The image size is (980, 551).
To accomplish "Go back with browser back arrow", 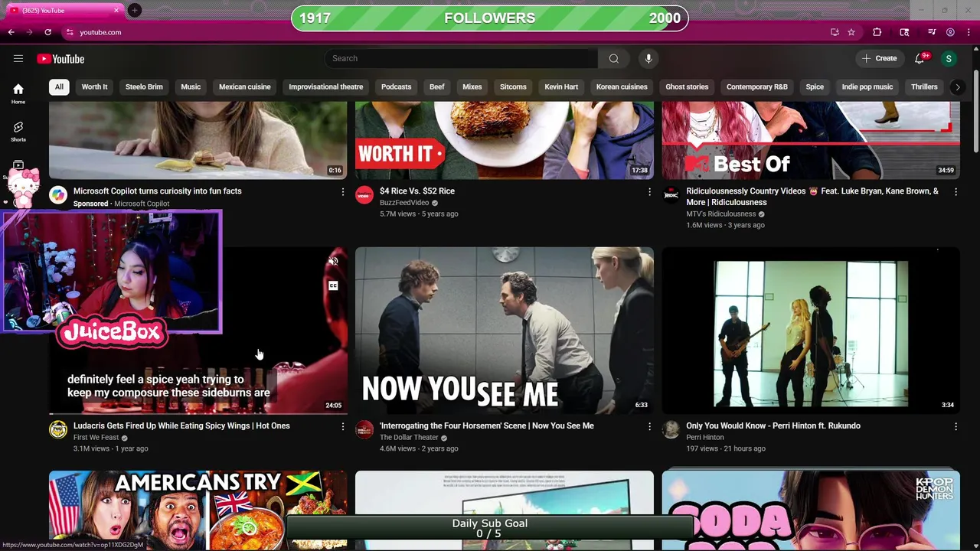I will pyautogui.click(x=11, y=32).
